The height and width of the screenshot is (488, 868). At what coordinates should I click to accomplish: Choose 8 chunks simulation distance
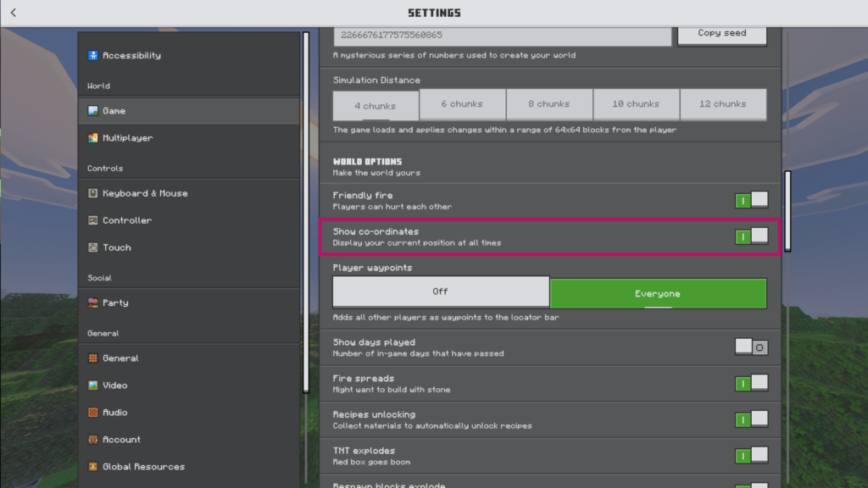(549, 104)
